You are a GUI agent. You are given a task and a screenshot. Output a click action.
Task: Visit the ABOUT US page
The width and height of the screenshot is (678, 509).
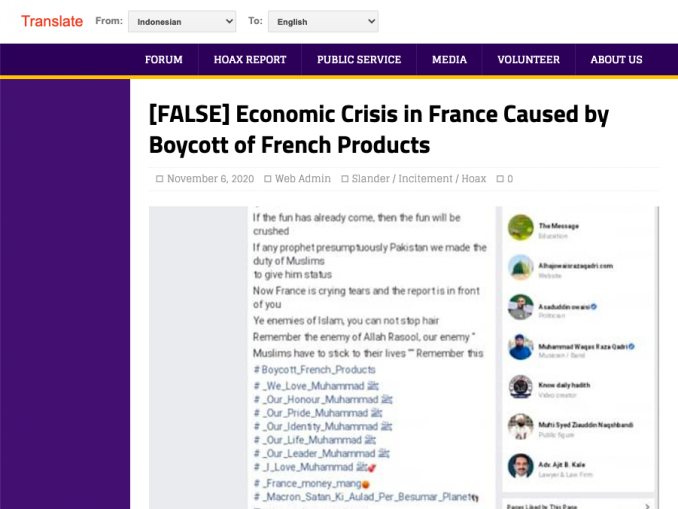pyautogui.click(x=616, y=60)
